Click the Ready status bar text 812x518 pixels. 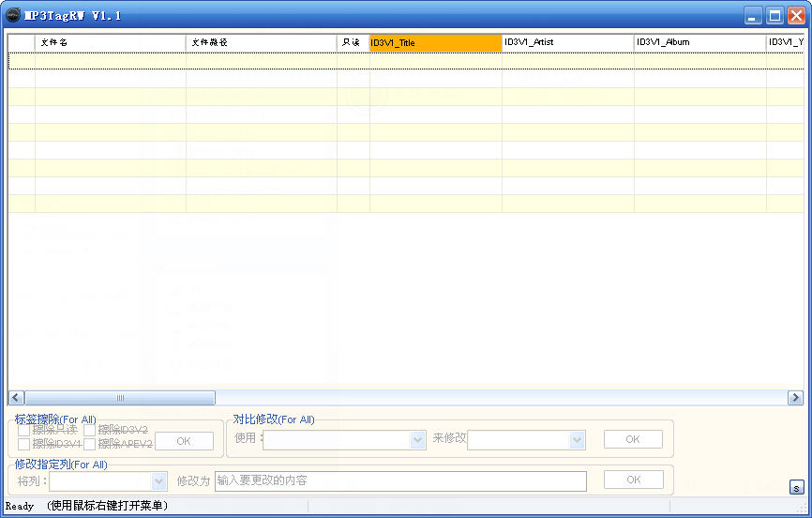coord(19,506)
